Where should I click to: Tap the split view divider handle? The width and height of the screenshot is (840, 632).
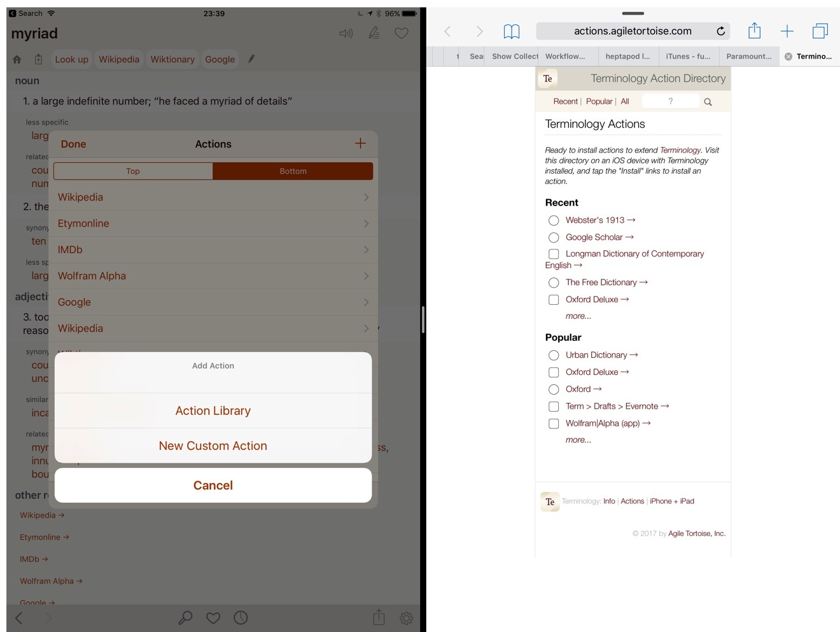pyautogui.click(x=423, y=320)
